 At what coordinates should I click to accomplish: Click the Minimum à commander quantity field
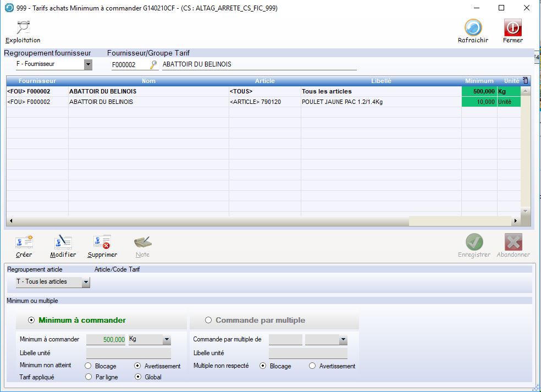coord(107,340)
